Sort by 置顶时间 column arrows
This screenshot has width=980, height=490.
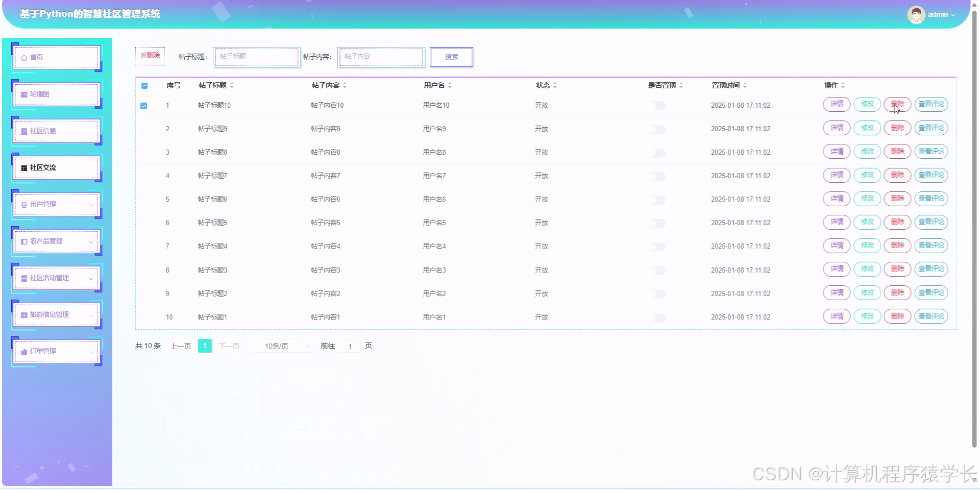(x=745, y=85)
